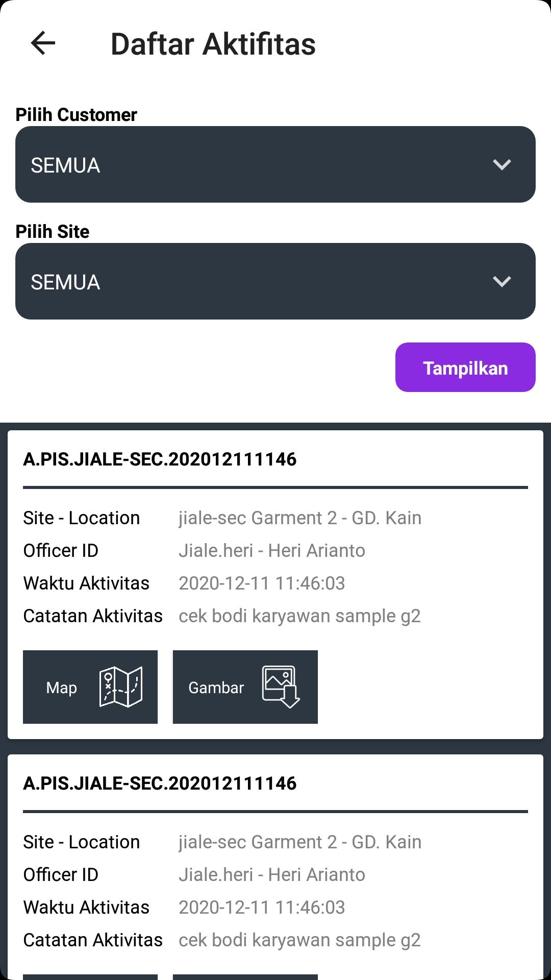This screenshot has width=551, height=980.
Task: Tap second card's Catatan Aktivitas note
Action: pos(299,940)
